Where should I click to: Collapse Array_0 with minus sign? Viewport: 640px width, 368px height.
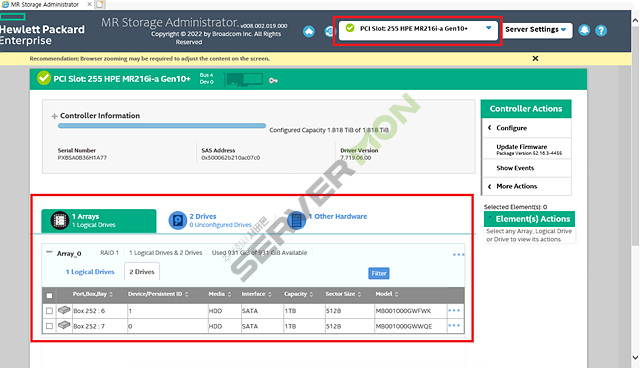(49, 252)
